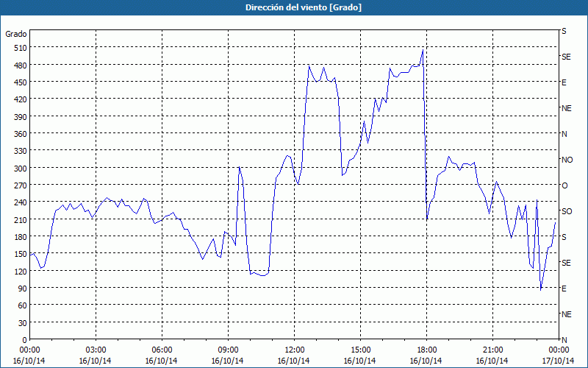Click the 420 degree axis label
Image resolution: width=588 pixels, height=368 pixels.
21,99
